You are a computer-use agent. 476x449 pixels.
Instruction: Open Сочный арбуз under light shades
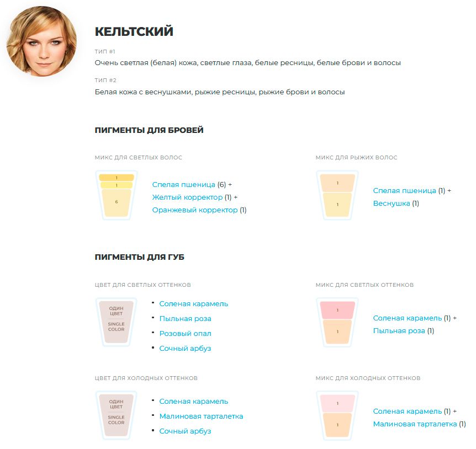pos(185,349)
